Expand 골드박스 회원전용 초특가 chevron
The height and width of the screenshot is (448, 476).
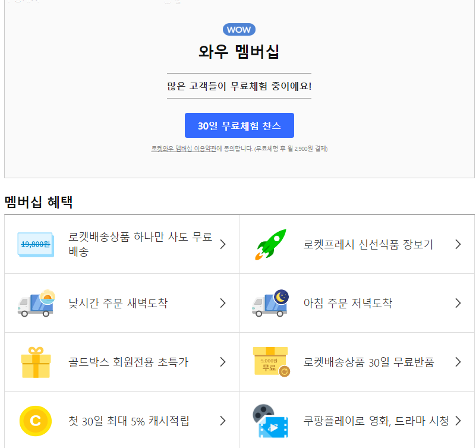point(223,362)
